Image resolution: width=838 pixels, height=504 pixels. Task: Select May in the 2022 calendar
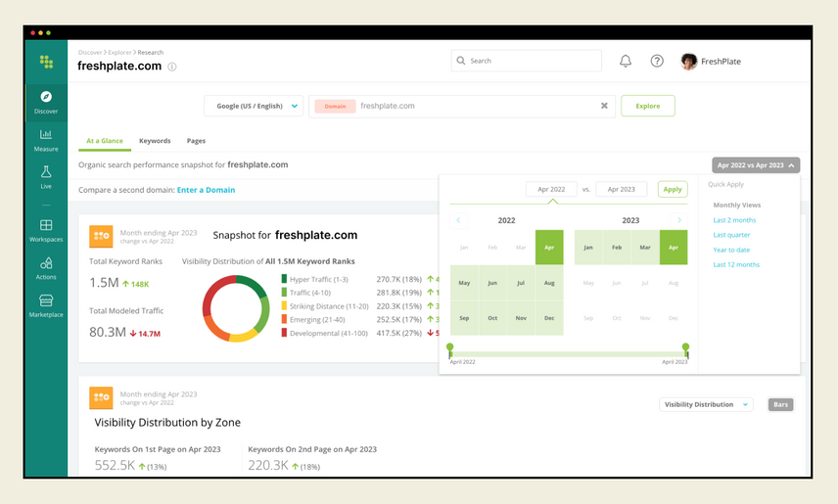(x=464, y=283)
